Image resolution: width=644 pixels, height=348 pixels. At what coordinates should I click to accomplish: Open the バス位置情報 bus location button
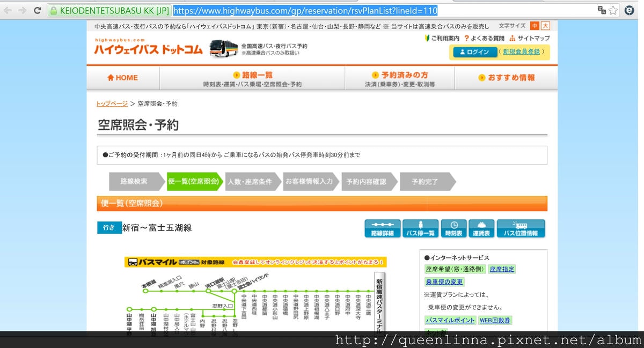click(x=521, y=228)
